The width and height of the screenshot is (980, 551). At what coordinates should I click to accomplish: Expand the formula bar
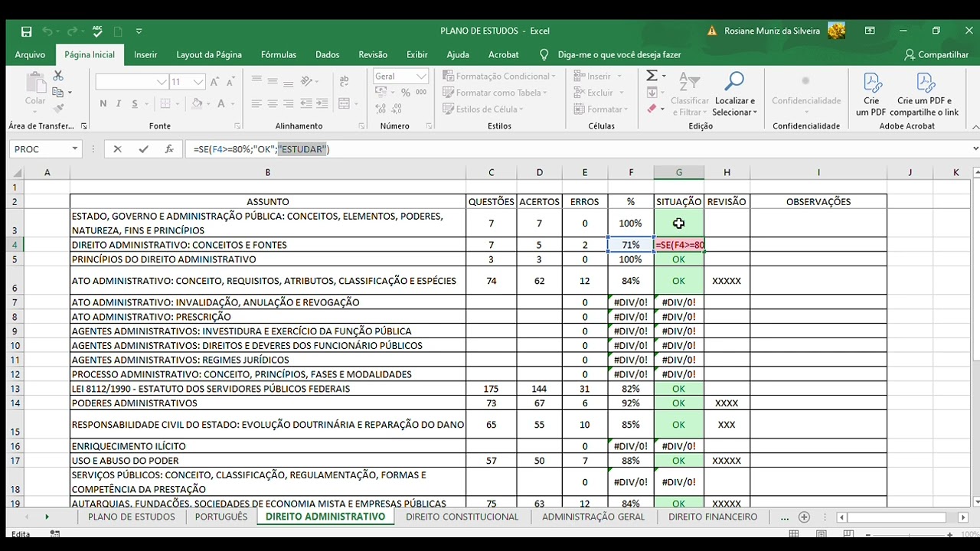click(975, 149)
